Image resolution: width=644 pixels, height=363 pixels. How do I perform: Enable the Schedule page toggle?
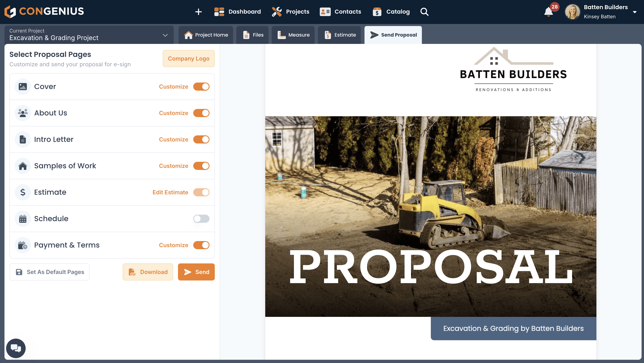[201, 219]
